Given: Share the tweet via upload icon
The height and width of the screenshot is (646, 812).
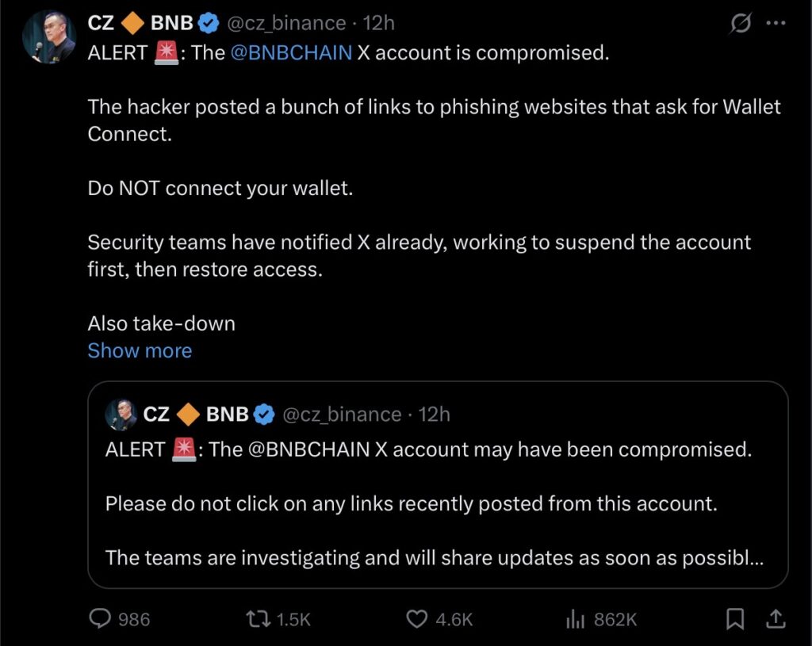Looking at the screenshot, I should 776,619.
